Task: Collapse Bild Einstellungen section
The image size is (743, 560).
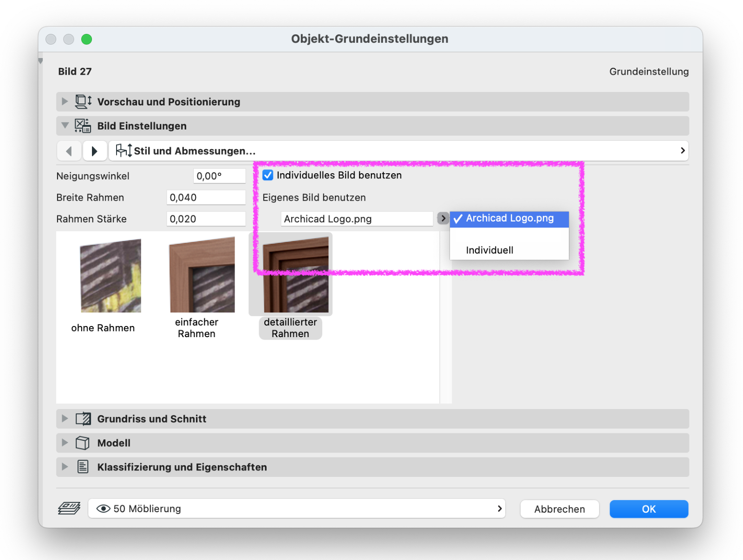Action: (65, 125)
